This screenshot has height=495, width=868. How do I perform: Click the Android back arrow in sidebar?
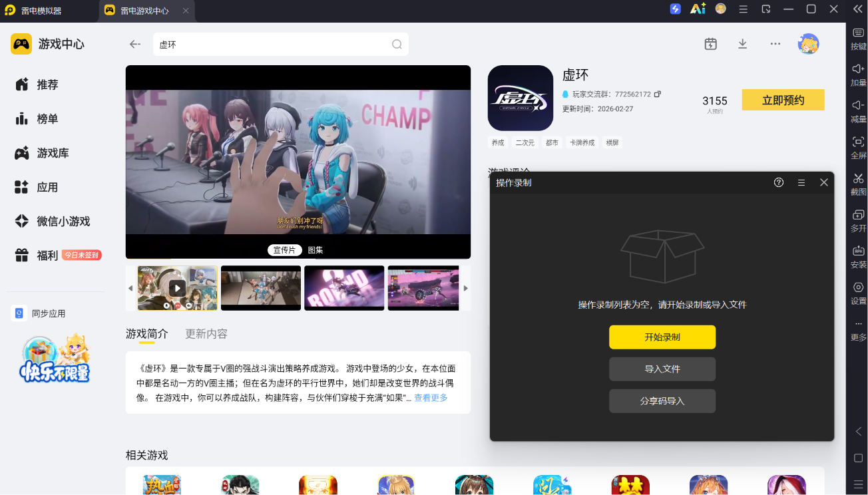[858, 432]
